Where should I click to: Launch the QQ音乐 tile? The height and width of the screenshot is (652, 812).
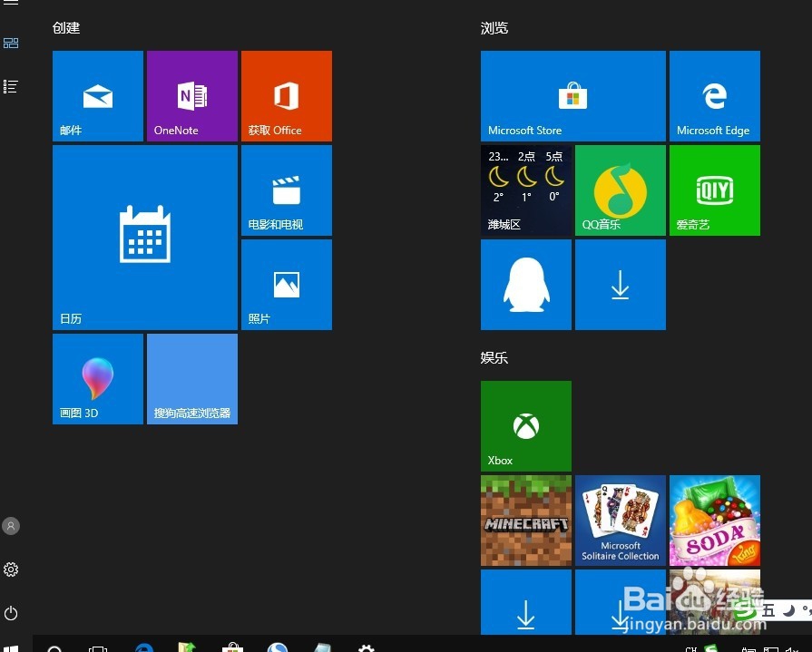tap(621, 190)
